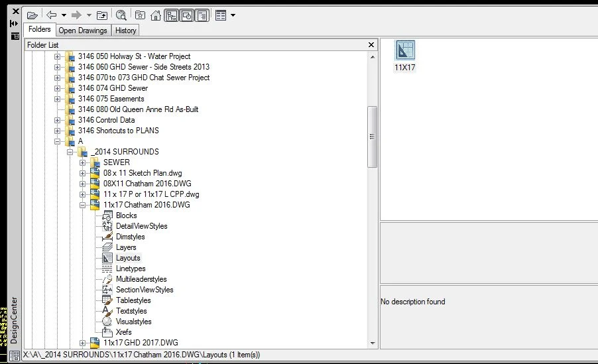Click the folder list scrollbar thumb
598x364 pixels.
click(x=372, y=137)
